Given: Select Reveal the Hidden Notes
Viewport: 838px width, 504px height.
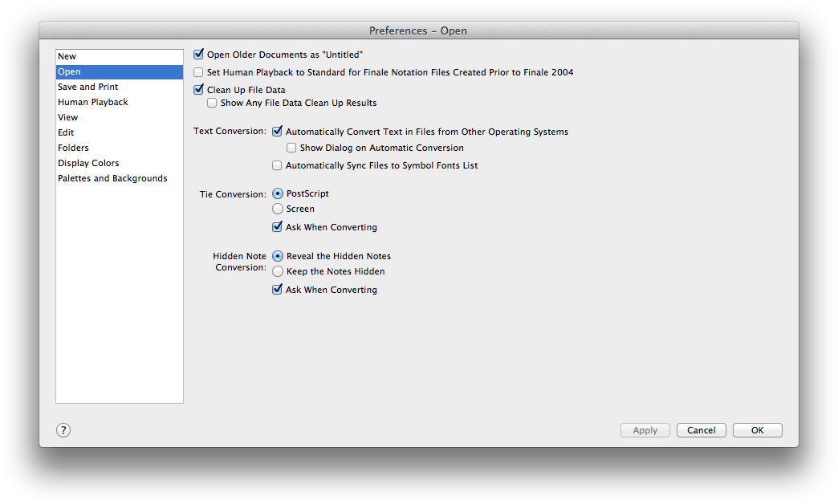Looking at the screenshot, I should [277, 256].
